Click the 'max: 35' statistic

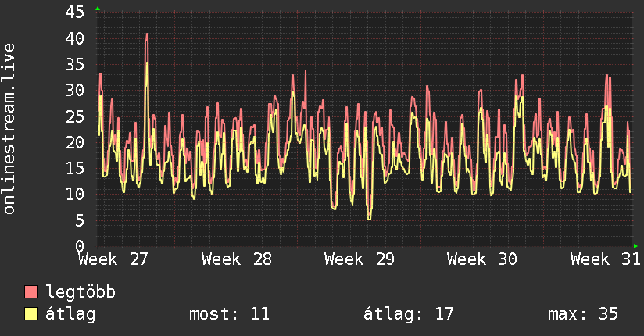(x=583, y=314)
